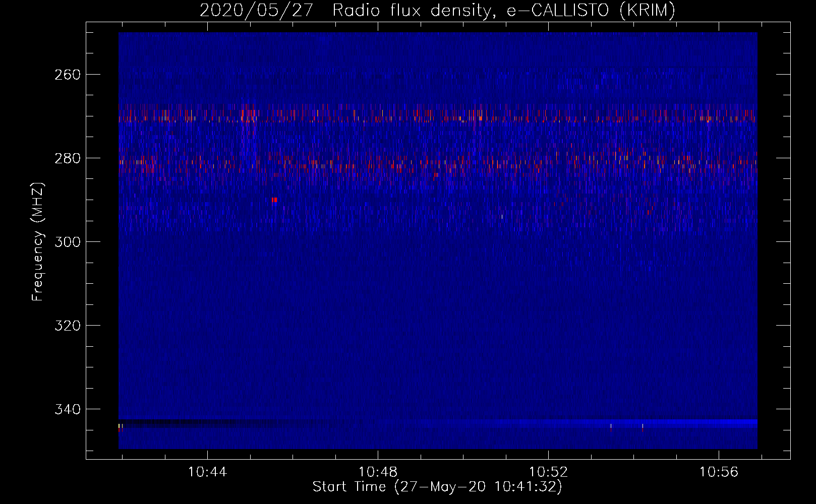
Task: Click the 320 frequency tick label
Action: click(x=68, y=326)
